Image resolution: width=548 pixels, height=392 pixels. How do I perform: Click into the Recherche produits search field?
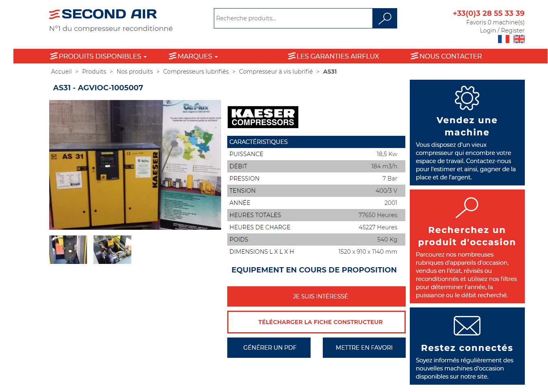(x=293, y=18)
